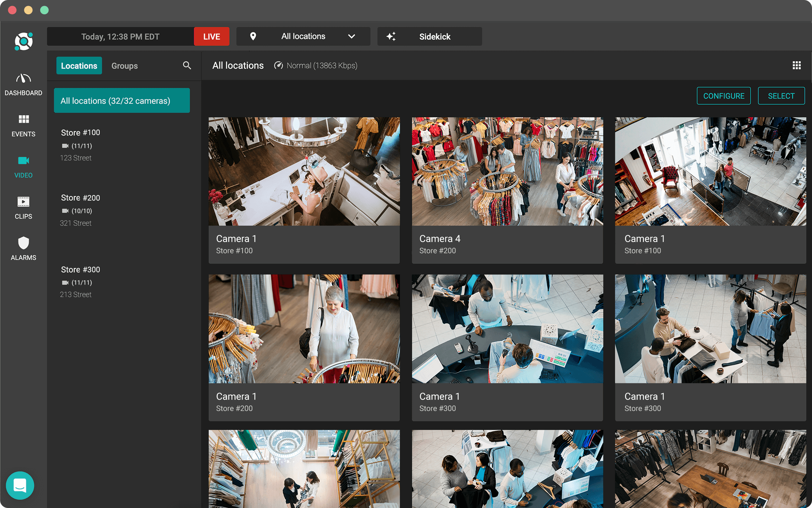Select the Events section in the sidebar
Image resolution: width=812 pixels, height=508 pixels.
click(x=23, y=125)
